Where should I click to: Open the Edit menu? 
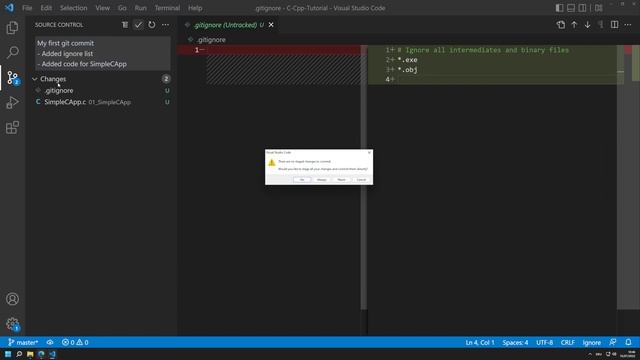[x=46, y=8]
